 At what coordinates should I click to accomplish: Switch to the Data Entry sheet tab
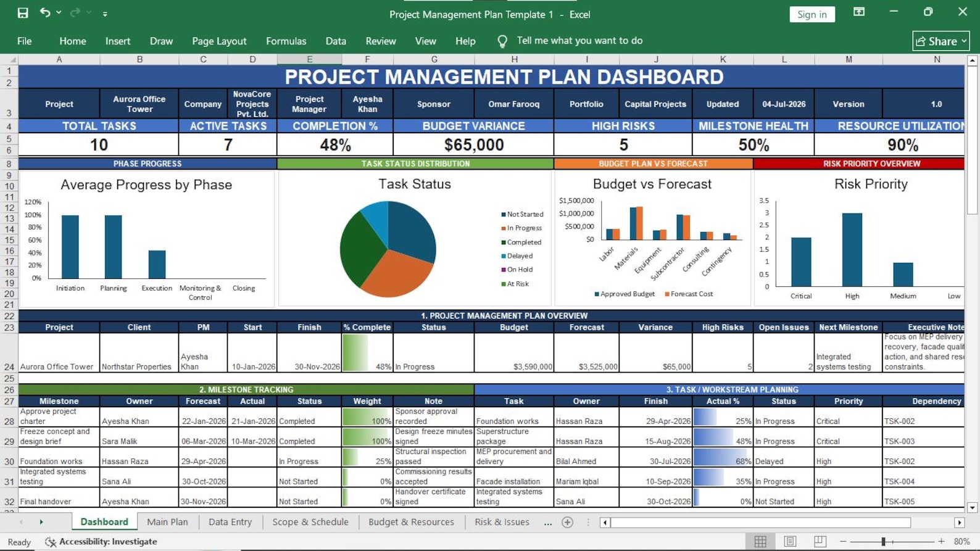[x=230, y=522]
